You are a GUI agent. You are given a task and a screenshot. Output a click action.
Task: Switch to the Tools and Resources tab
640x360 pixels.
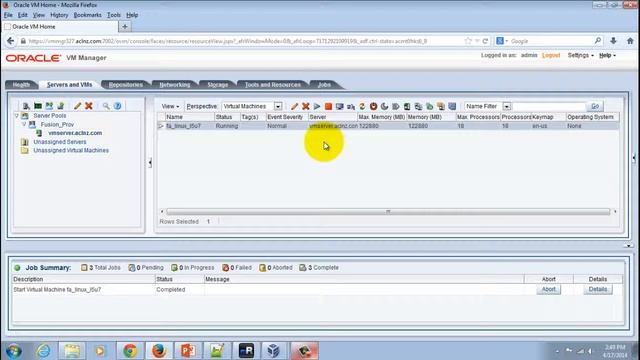click(273, 85)
